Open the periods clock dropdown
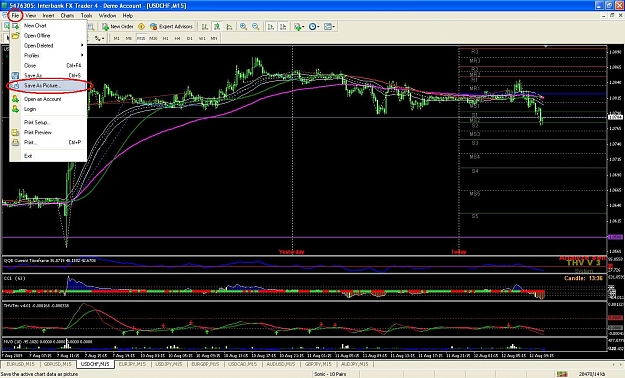The height and width of the screenshot is (378, 625). [314, 27]
